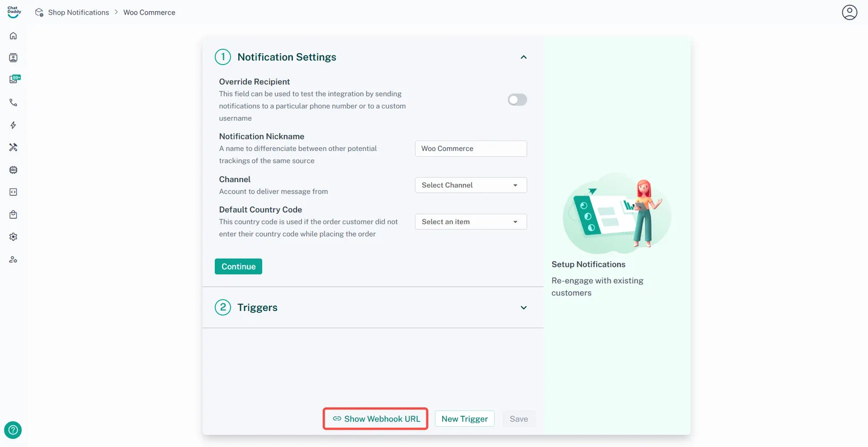Image resolution: width=868 pixels, height=447 pixels.
Task: Click Show Webhook URL button
Action: 376,419
